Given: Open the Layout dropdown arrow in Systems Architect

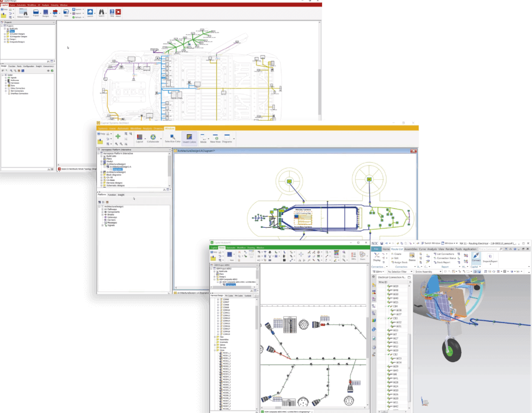Looking at the screenshot, I should click(x=145, y=138).
